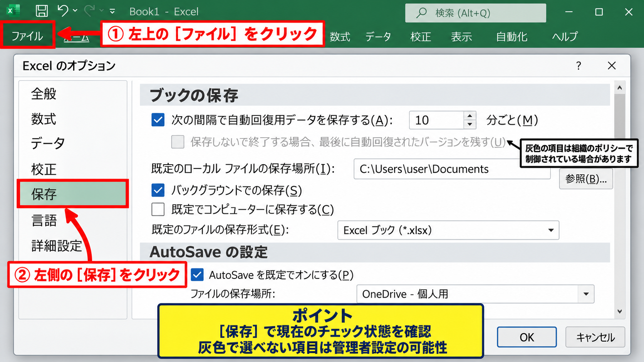The height and width of the screenshot is (362, 644).
Task: Click the grayed Redo arrow icon
Action: pyautogui.click(x=89, y=11)
